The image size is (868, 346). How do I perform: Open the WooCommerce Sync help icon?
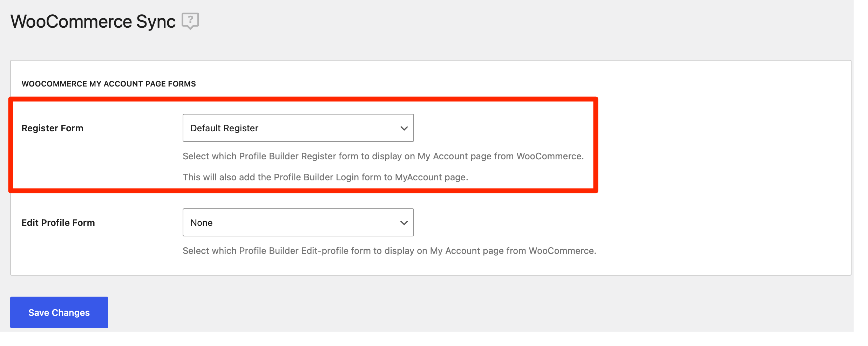tap(190, 21)
